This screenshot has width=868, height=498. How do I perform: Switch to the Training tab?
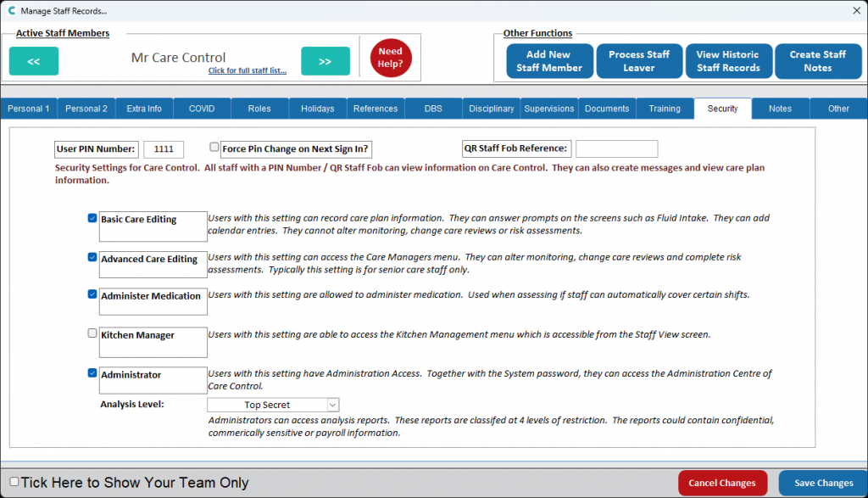[x=665, y=109]
